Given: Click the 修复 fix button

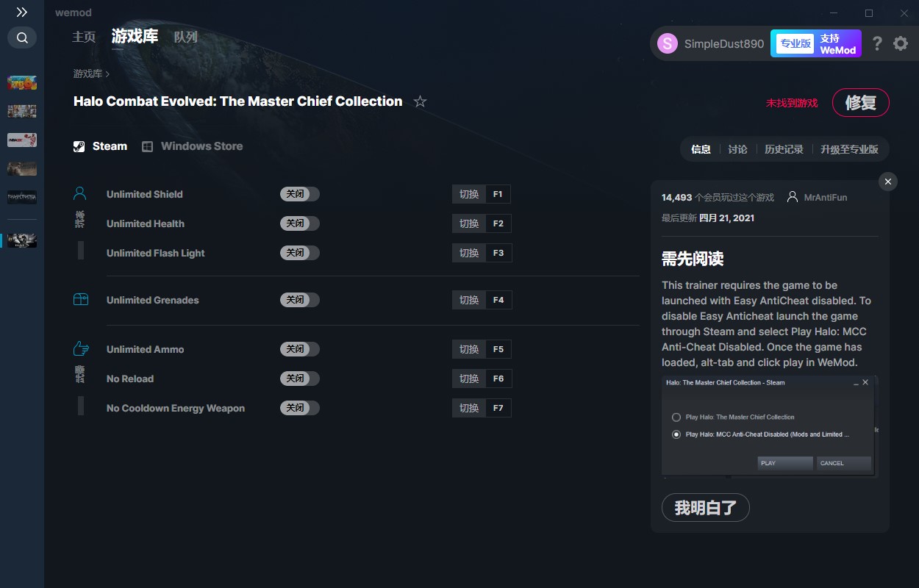Looking at the screenshot, I should pyautogui.click(x=860, y=103).
